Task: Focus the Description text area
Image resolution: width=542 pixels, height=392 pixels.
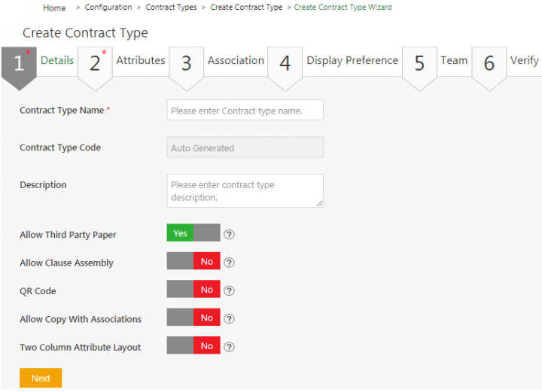Action: coord(245,190)
